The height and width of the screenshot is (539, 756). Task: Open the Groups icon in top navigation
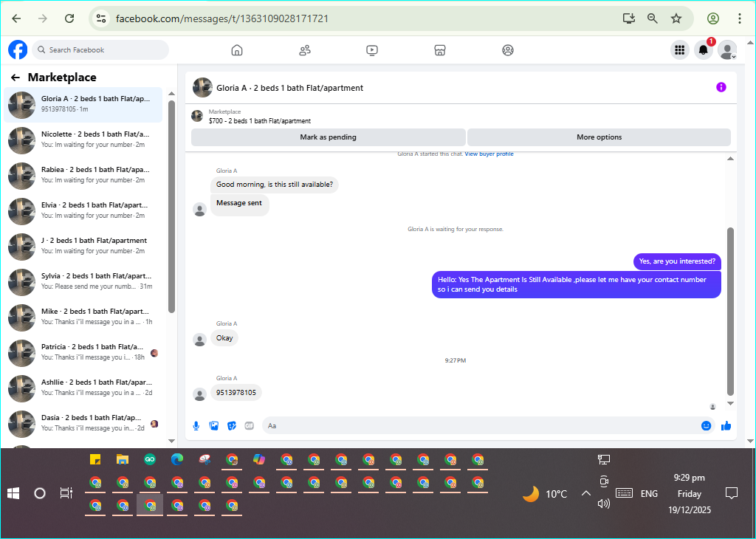(x=508, y=50)
